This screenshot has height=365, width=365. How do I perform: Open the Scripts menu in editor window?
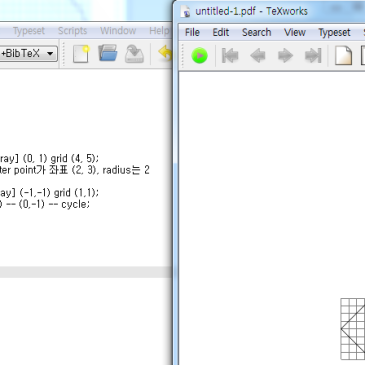(72, 31)
